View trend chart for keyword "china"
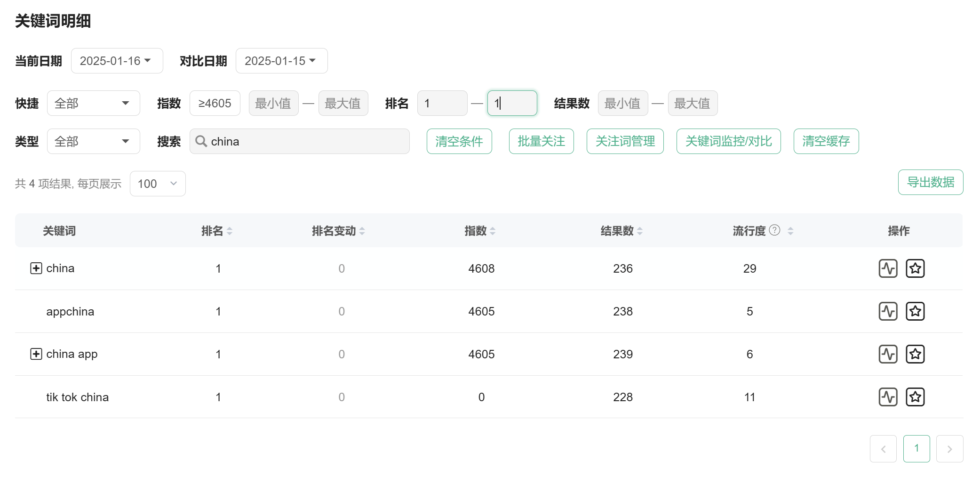 888,268
